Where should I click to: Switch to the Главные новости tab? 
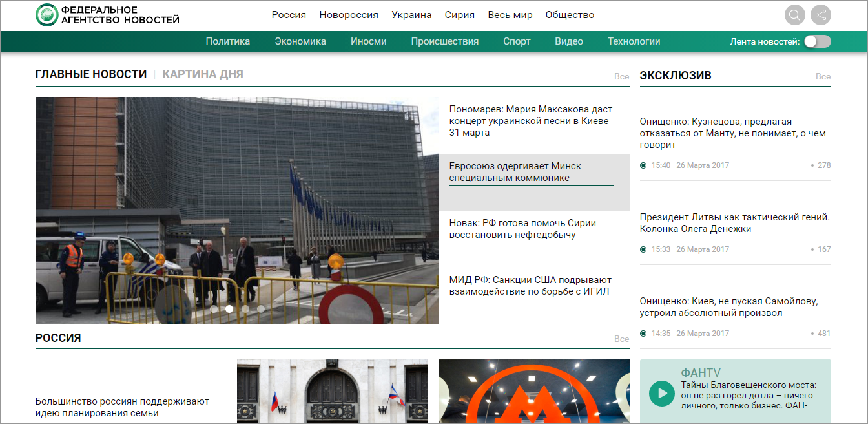pos(91,74)
